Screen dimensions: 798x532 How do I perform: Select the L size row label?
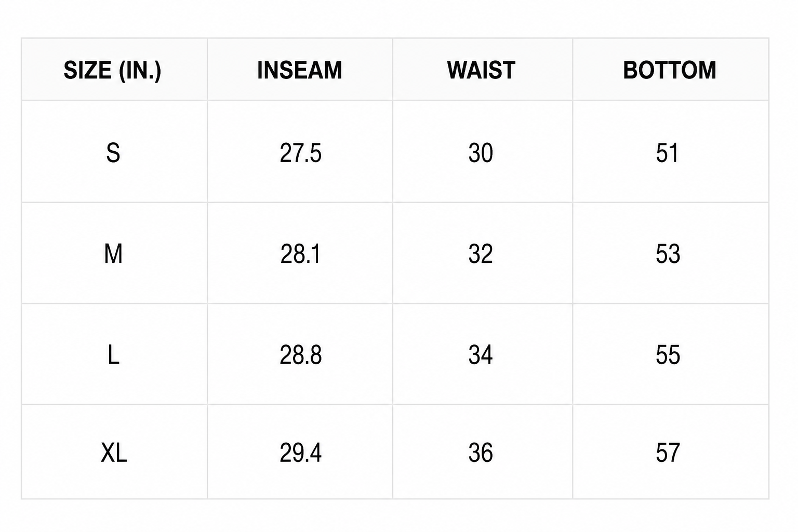click(113, 355)
